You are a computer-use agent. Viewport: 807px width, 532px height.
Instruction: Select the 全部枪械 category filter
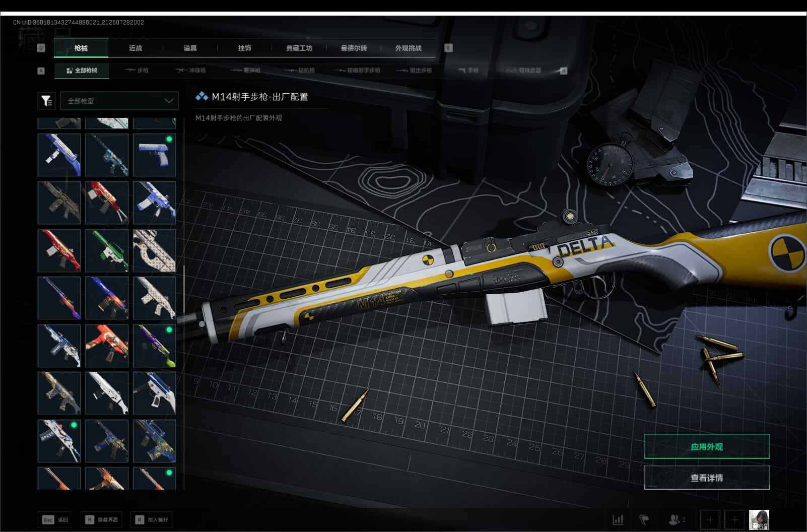tap(82, 71)
